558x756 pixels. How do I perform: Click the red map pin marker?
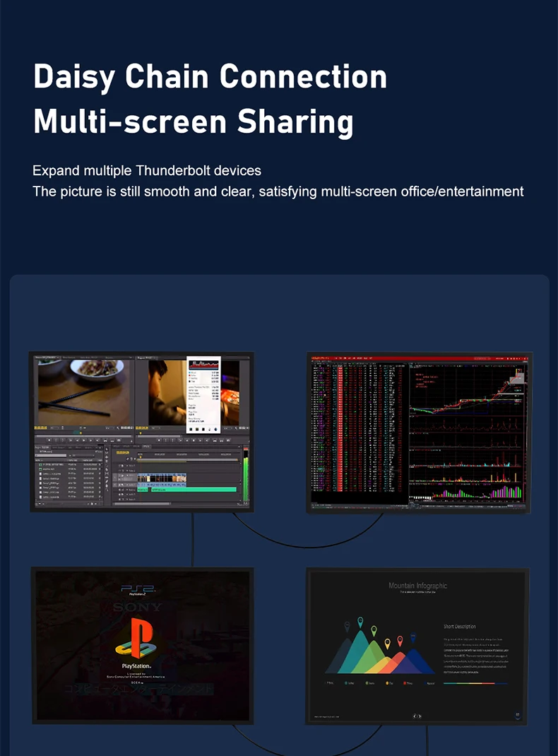pyautogui.click(x=400, y=640)
